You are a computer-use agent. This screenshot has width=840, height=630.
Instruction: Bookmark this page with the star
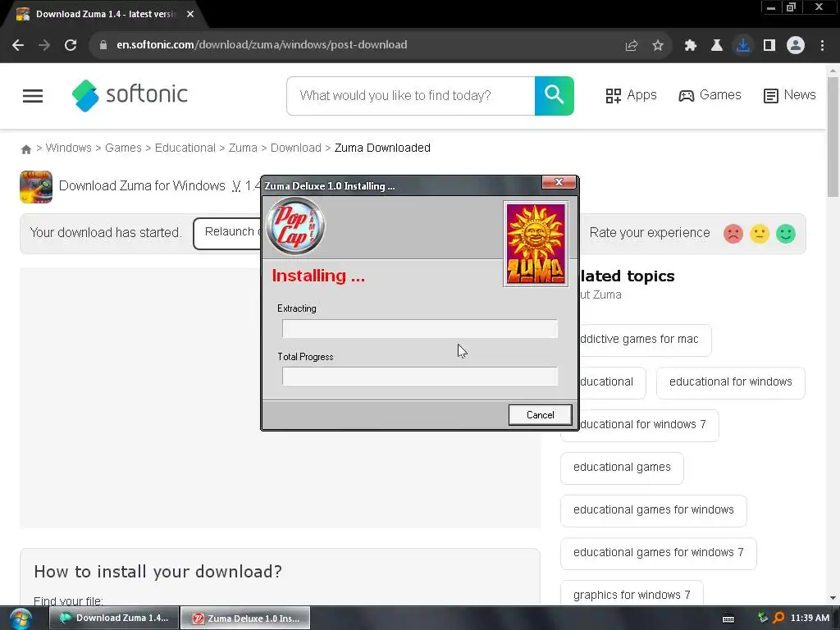tap(658, 46)
